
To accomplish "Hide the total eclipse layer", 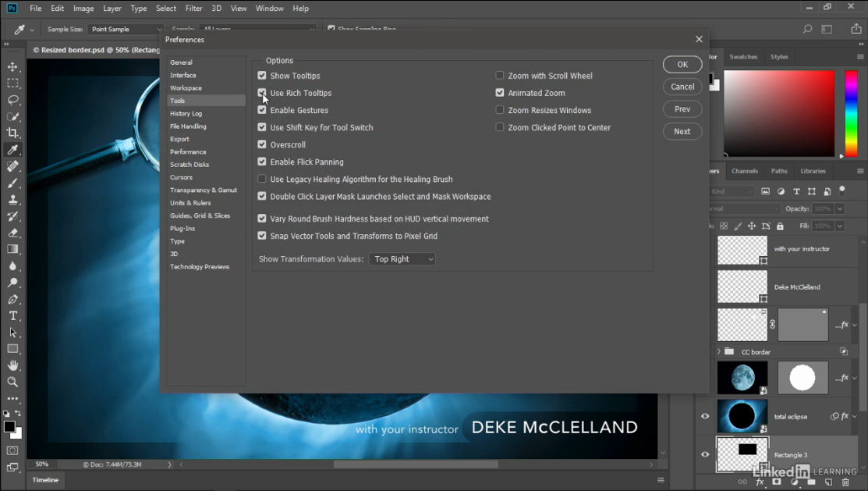I will click(x=705, y=416).
